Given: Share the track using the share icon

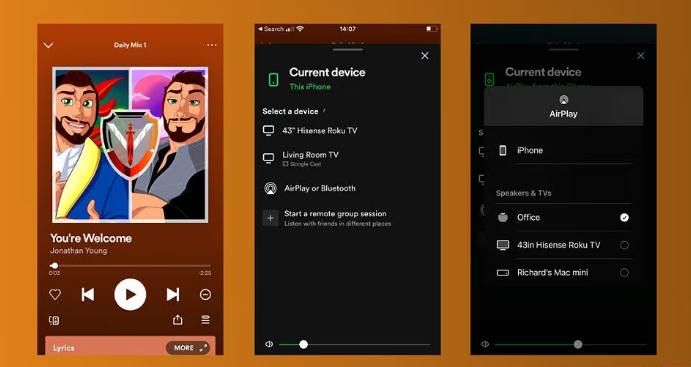Looking at the screenshot, I should click(178, 320).
